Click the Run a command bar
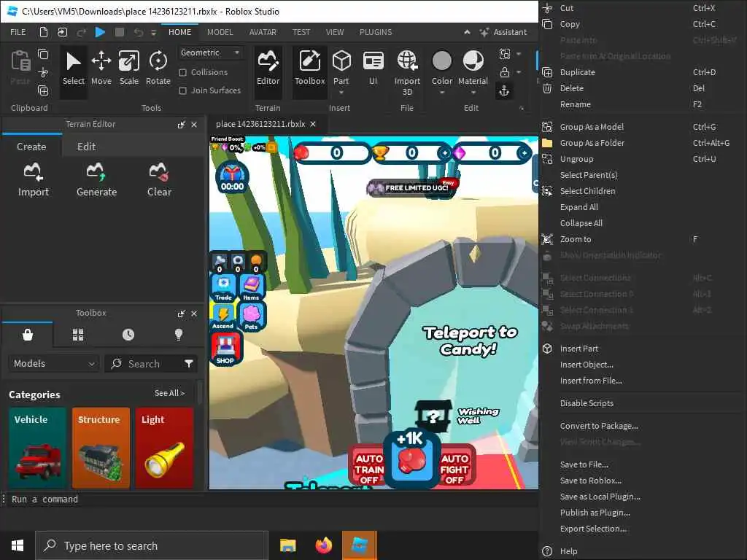Image resolution: width=747 pixels, height=560 pixels. pos(270,499)
